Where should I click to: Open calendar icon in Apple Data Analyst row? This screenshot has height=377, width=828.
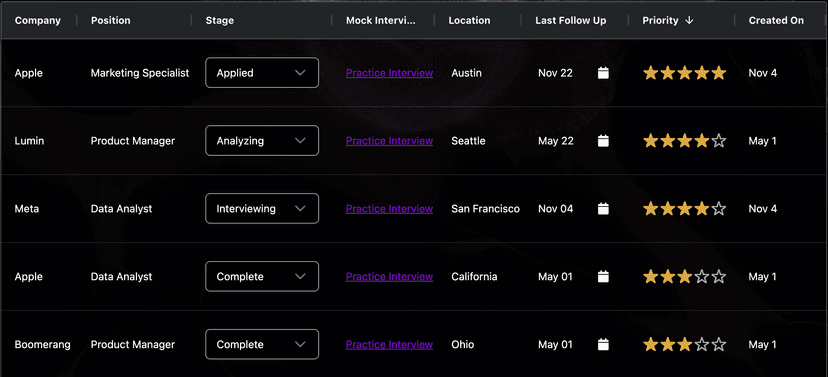[603, 277]
